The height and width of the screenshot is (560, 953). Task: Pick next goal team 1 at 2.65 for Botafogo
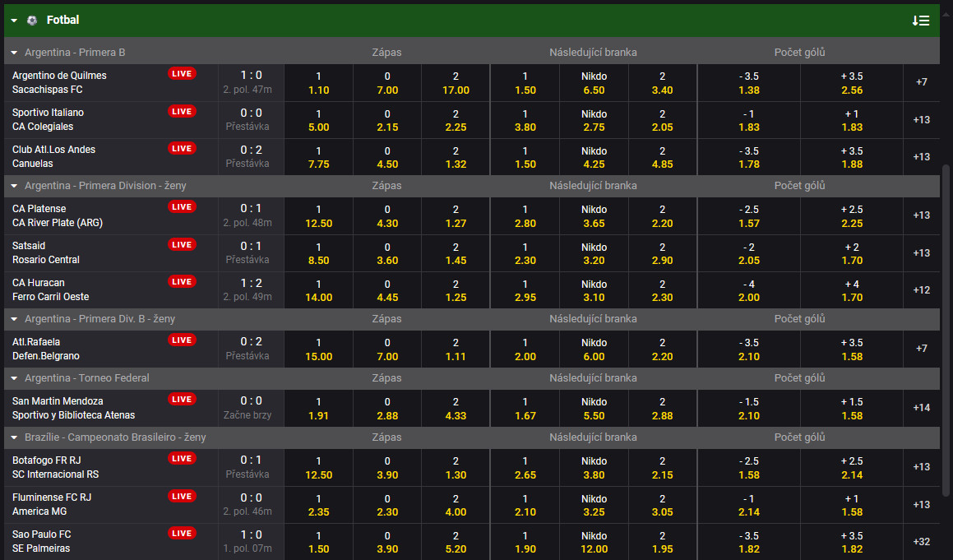click(x=525, y=468)
